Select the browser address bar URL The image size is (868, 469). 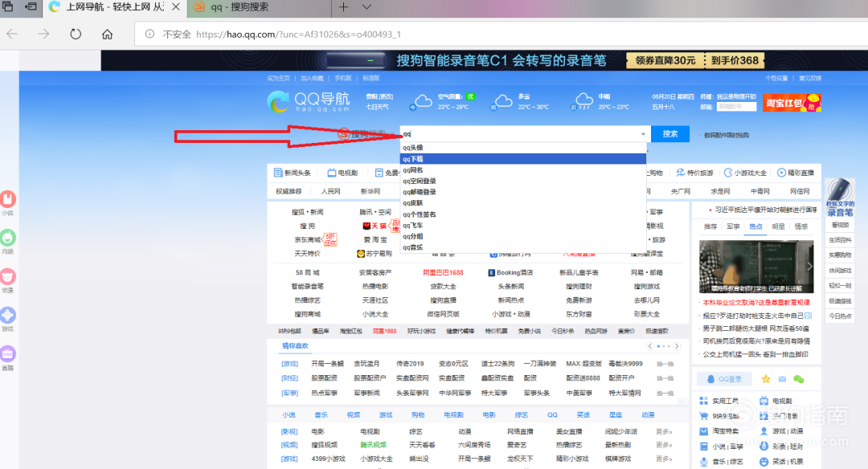[298, 35]
